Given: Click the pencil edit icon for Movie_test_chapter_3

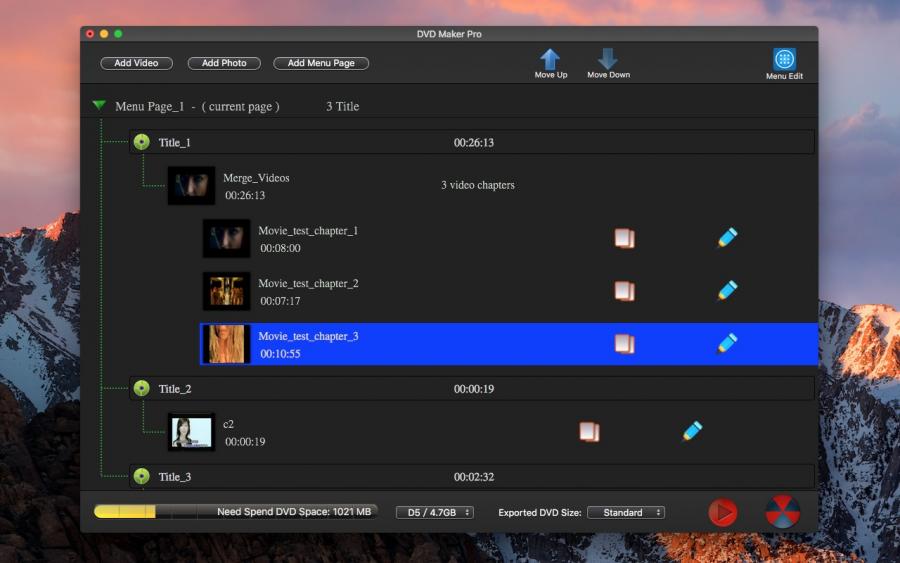Looking at the screenshot, I should pos(727,343).
